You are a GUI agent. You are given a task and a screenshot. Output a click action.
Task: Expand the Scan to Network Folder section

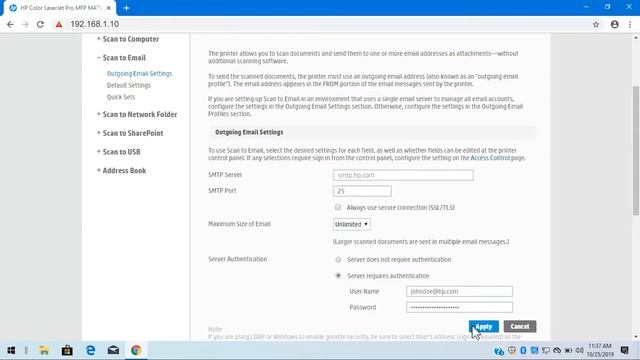pyautogui.click(x=137, y=115)
